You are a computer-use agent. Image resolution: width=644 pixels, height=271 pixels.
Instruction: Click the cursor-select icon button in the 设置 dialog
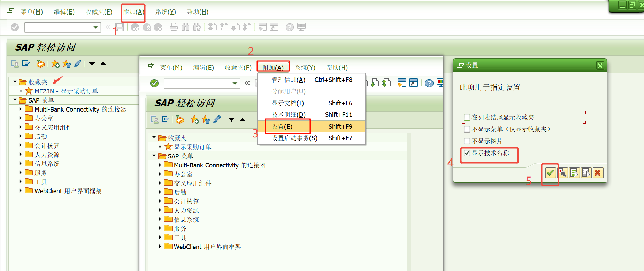coord(562,173)
